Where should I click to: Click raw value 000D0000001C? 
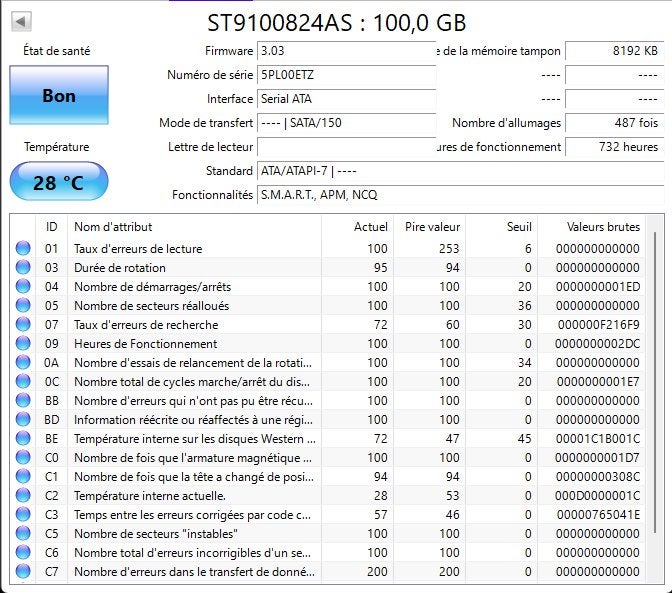[597, 496]
